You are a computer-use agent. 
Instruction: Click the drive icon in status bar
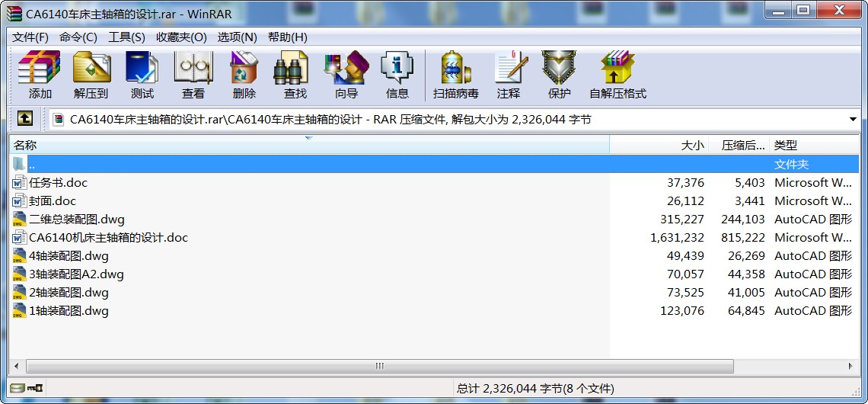(18, 389)
